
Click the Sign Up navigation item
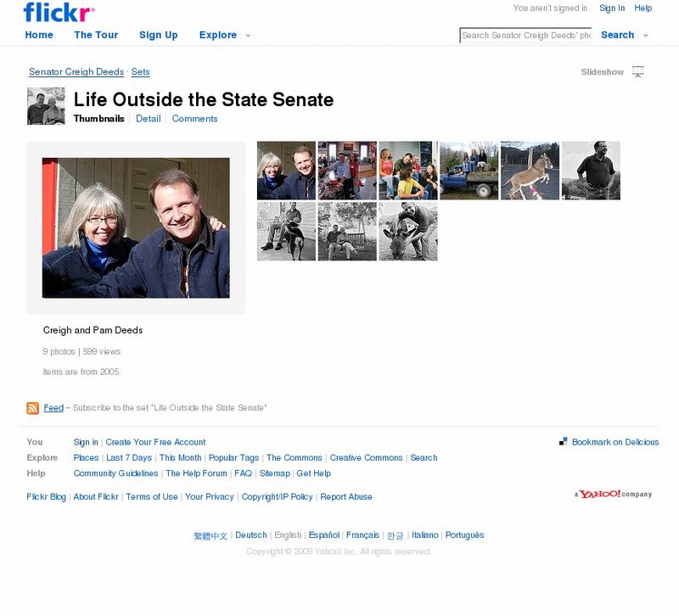[159, 35]
